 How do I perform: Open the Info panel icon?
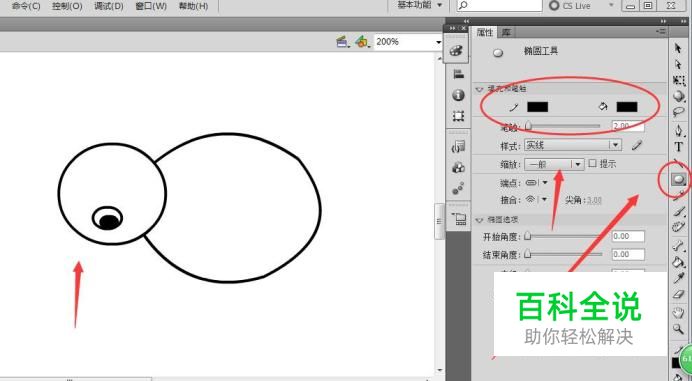pos(459,95)
